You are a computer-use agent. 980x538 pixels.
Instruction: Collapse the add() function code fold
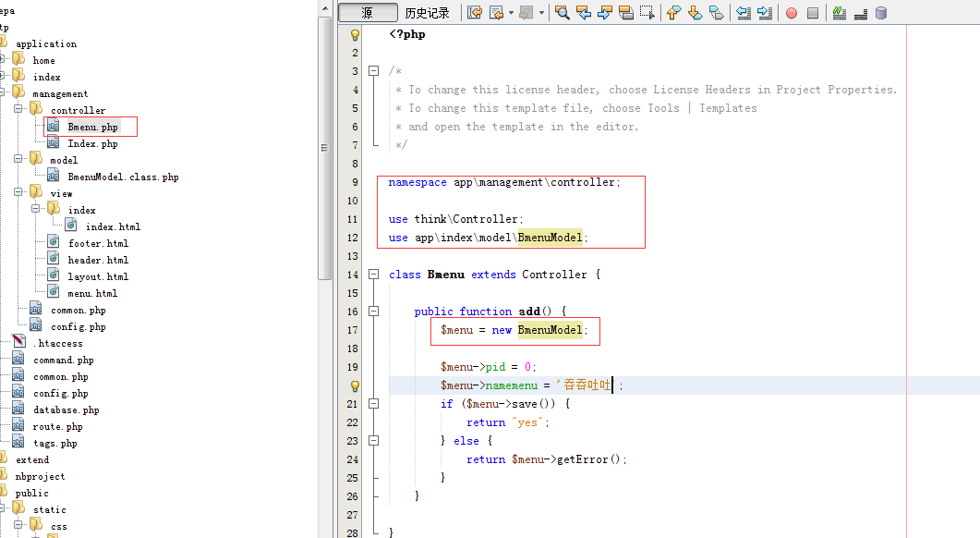click(x=373, y=312)
